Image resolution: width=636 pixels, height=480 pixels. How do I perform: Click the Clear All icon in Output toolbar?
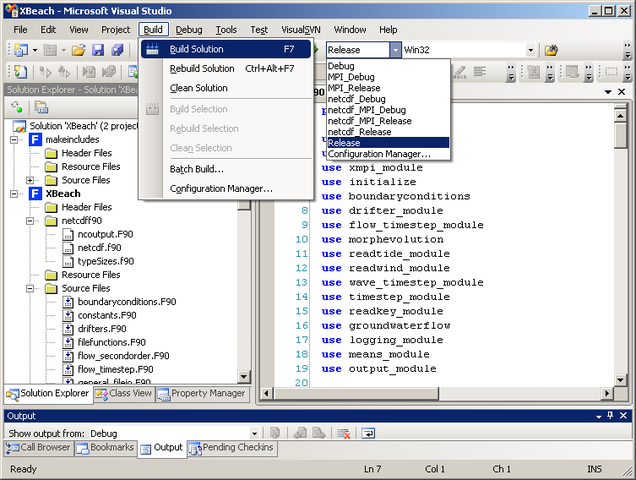344,433
